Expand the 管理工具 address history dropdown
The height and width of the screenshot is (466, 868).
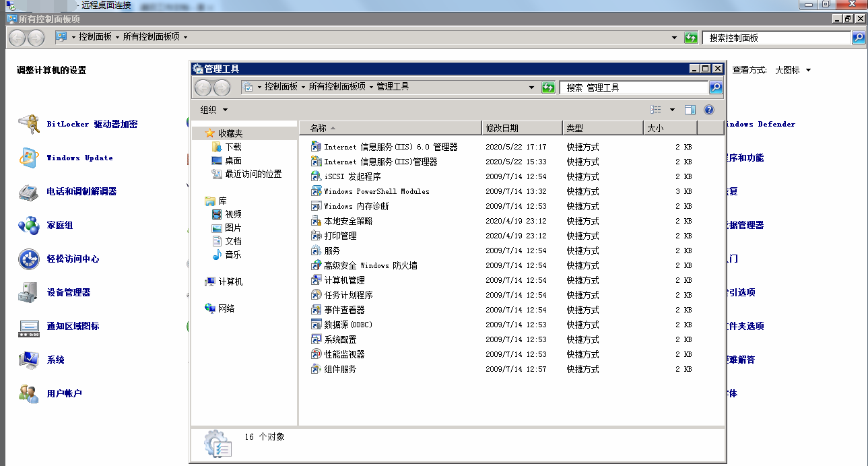[x=532, y=88]
